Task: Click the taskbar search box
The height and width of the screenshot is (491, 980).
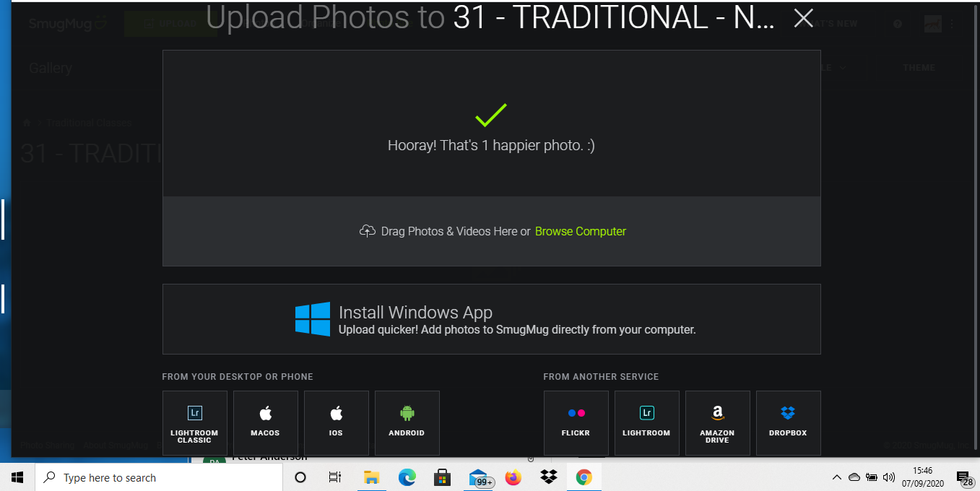Action: 159,477
